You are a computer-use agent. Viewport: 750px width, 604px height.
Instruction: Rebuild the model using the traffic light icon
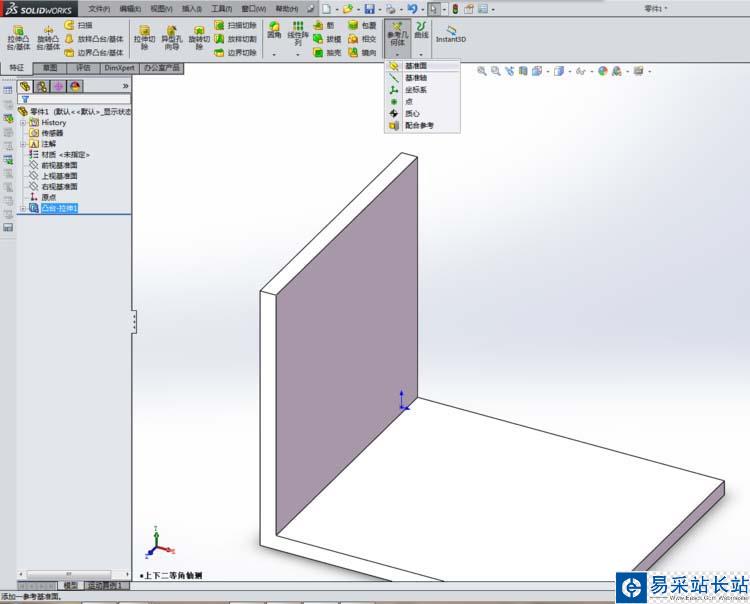(455, 9)
